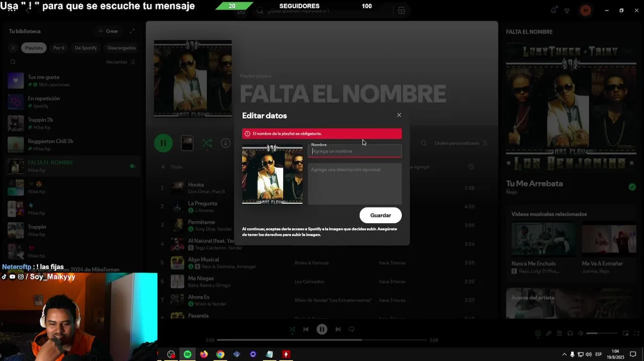Toggle repeat in the player bar
This screenshot has width=644, height=361.
pos(351,329)
